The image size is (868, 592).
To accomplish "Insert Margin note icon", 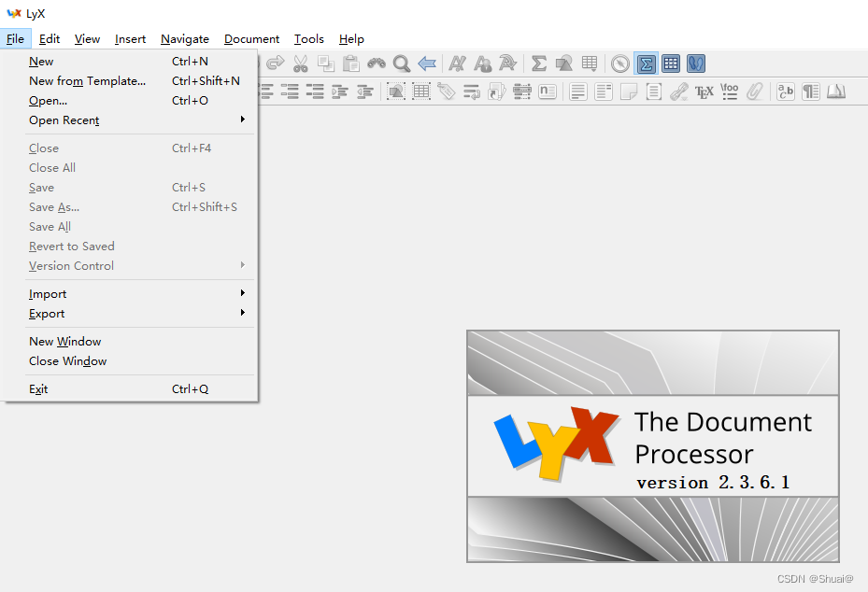I will click(604, 92).
